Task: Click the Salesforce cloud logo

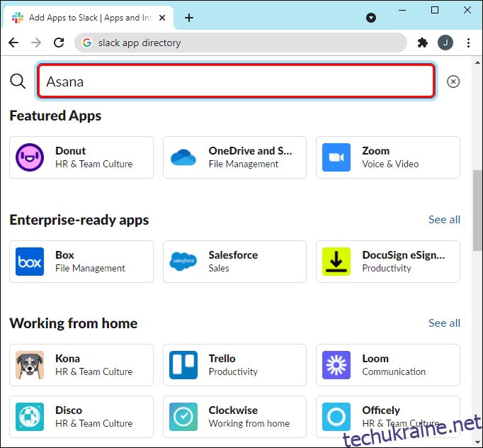Action: 183,262
